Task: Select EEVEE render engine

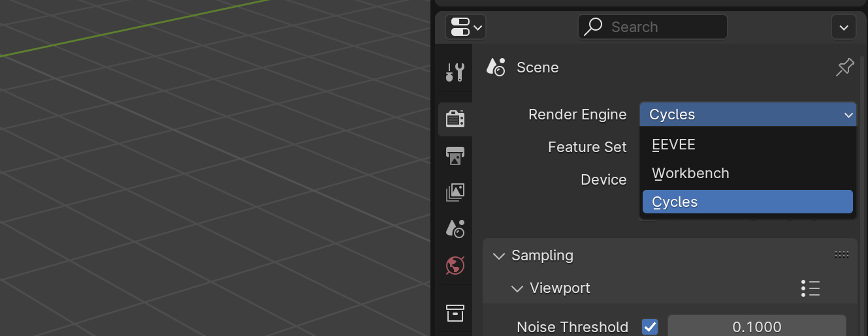Action: pos(748,145)
